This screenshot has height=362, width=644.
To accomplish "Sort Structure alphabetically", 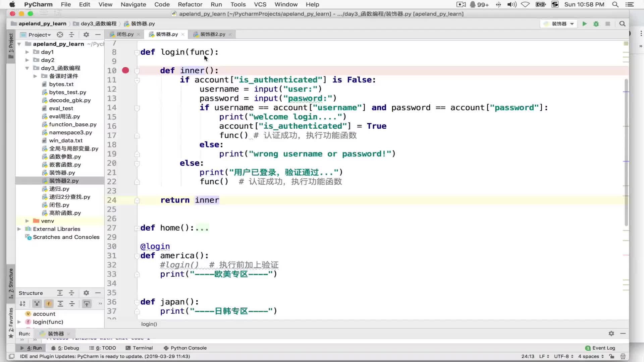I will [22, 304].
